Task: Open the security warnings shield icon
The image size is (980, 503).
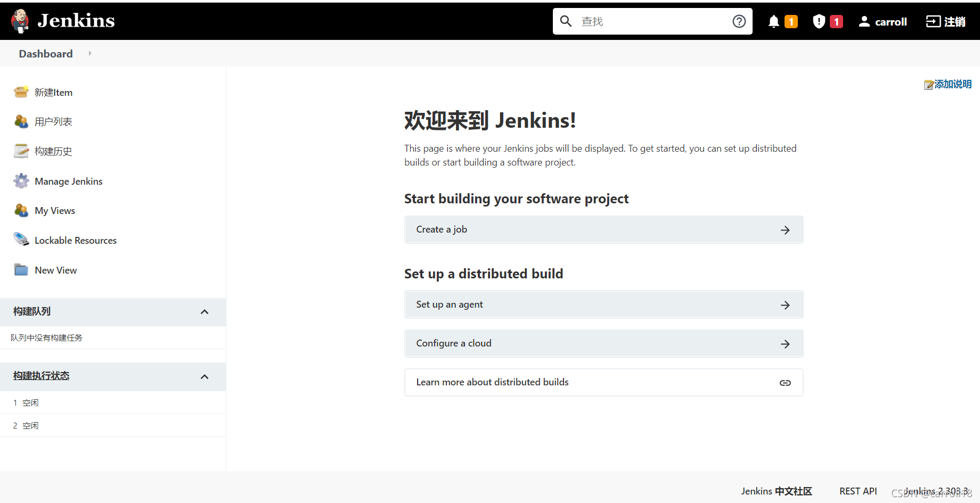Action: tap(819, 21)
